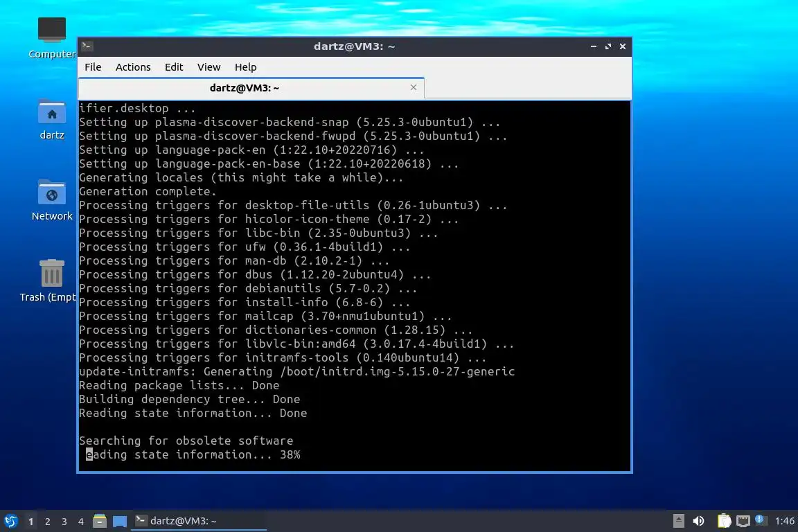The width and height of the screenshot is (798, 532).
Task: Open the volume control in the tray
Action: pos(698,521)
